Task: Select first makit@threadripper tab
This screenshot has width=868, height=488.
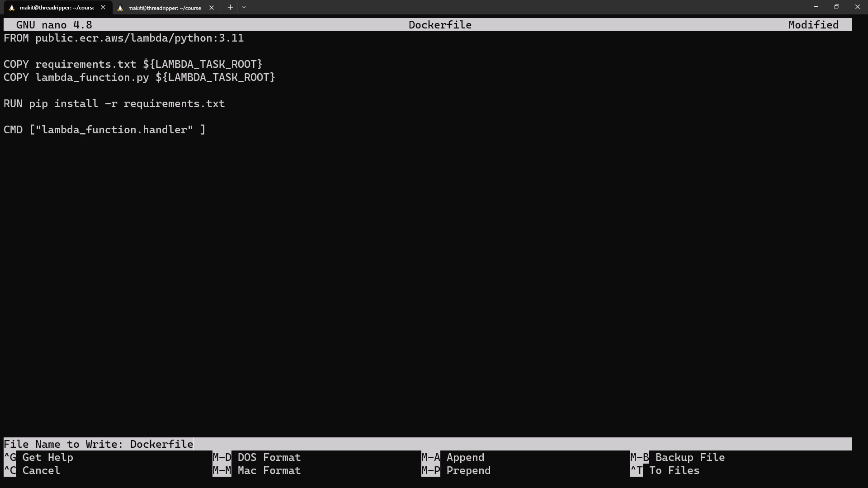Action: point(57,8)
